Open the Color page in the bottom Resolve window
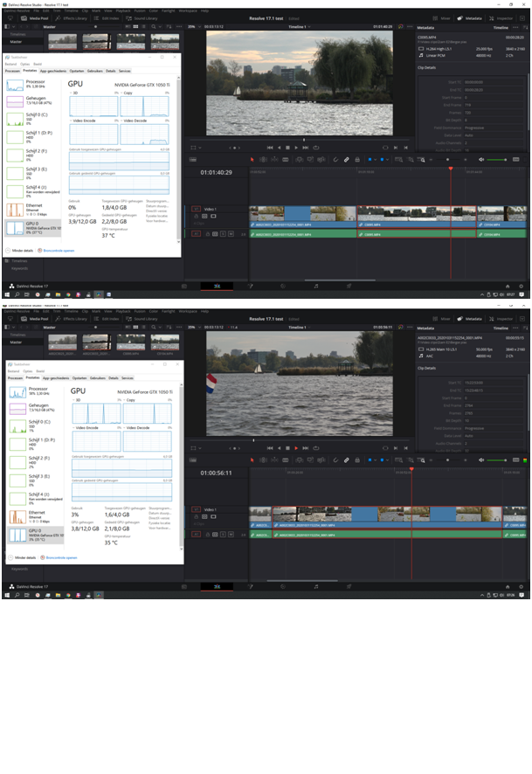The image size is (532, 774). (283, 586)
